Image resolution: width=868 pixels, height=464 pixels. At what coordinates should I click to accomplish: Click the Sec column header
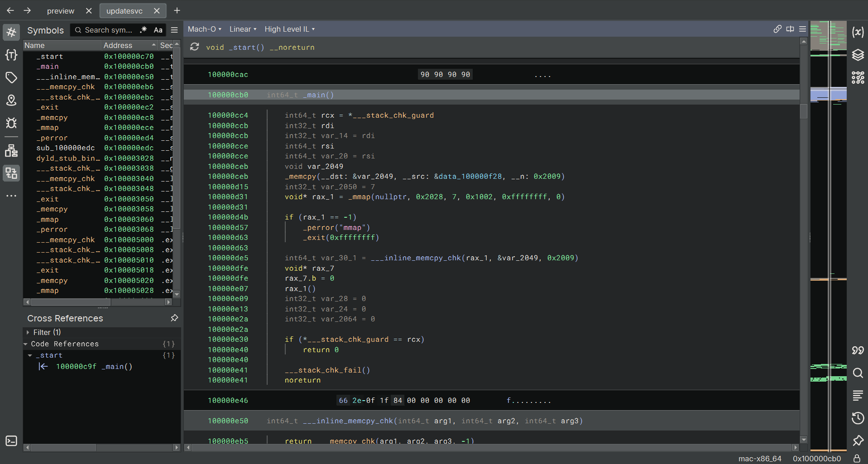[x=166, y=45]
